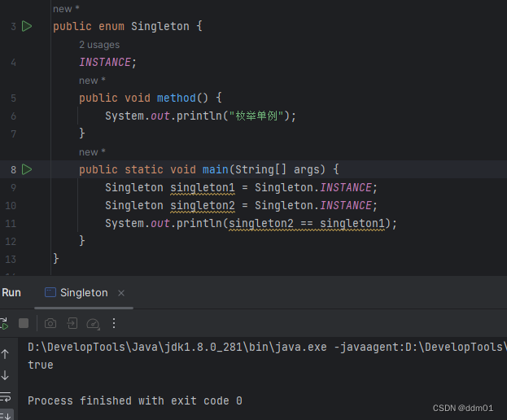507x420 pixels.
Task: Move up the stack trace arrow
Action: [5, 354]
